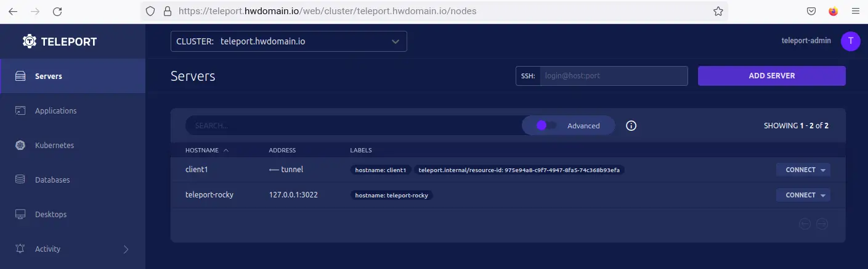Screen dimensions: 868x269
Task: Click the teleport-admin username
Action: click(x=806, y=41)
